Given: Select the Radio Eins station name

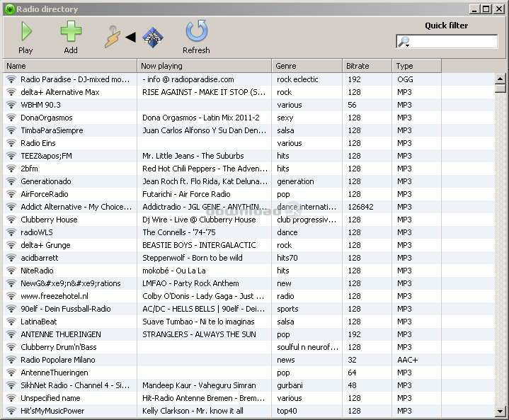Looking at the screenshot, I should [x=38, y=143].
